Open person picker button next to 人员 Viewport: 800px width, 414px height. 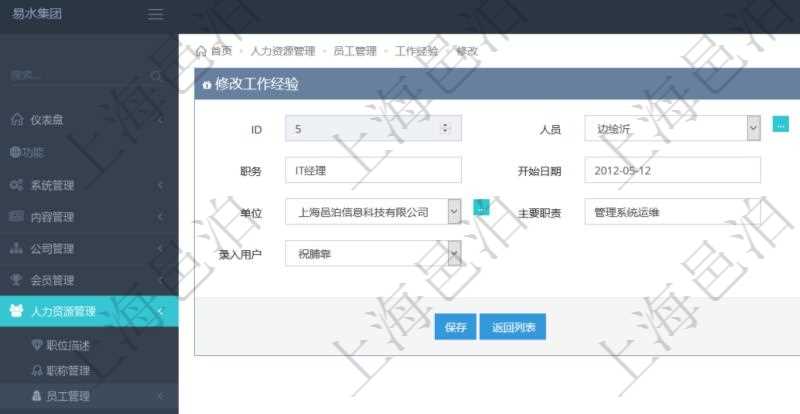[x=781, y=124]
